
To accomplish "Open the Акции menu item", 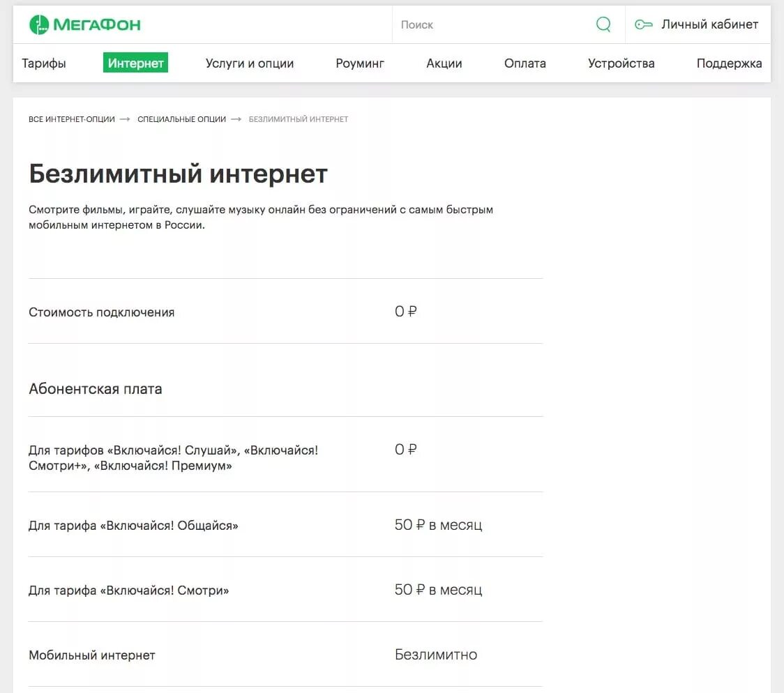I will (x=444, y=63).
